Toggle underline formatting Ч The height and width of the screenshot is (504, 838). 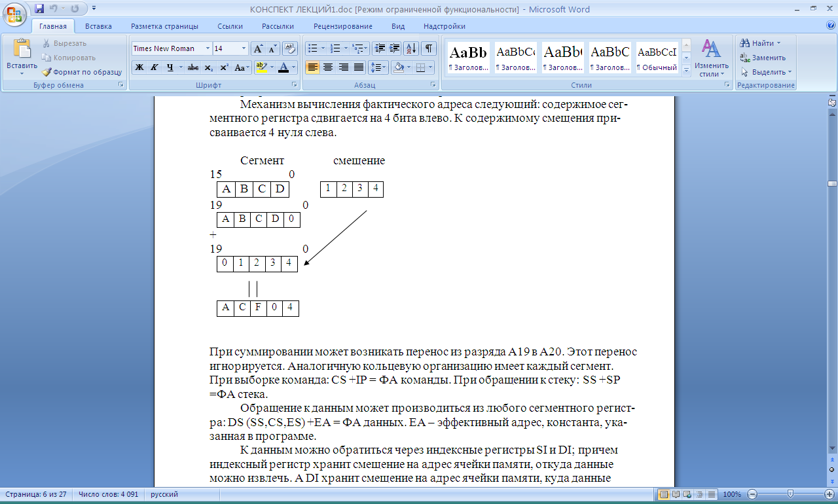click(170, 67)
